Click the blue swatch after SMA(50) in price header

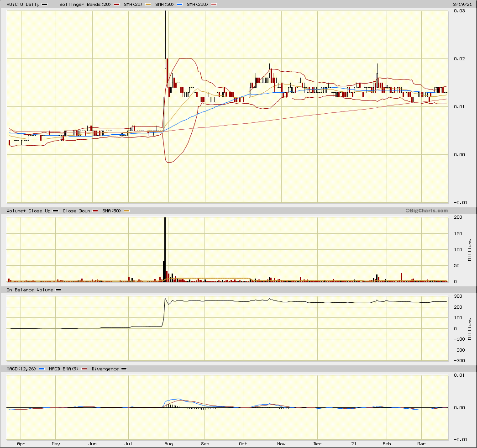179,5
